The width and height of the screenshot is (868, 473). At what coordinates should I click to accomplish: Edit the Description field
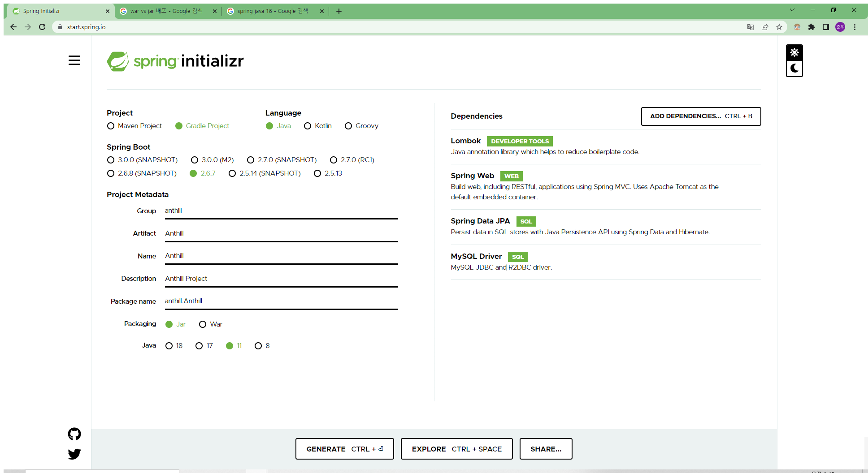pos(281,279)
